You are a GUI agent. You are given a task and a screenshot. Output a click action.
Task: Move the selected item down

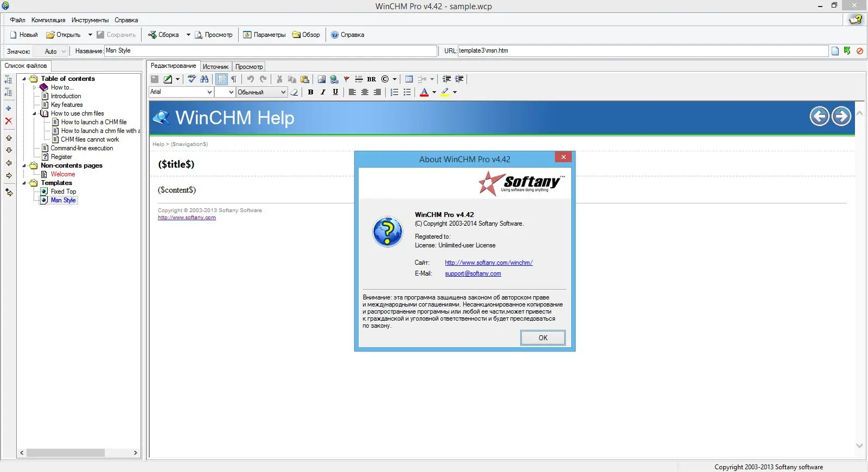[9, 150]
